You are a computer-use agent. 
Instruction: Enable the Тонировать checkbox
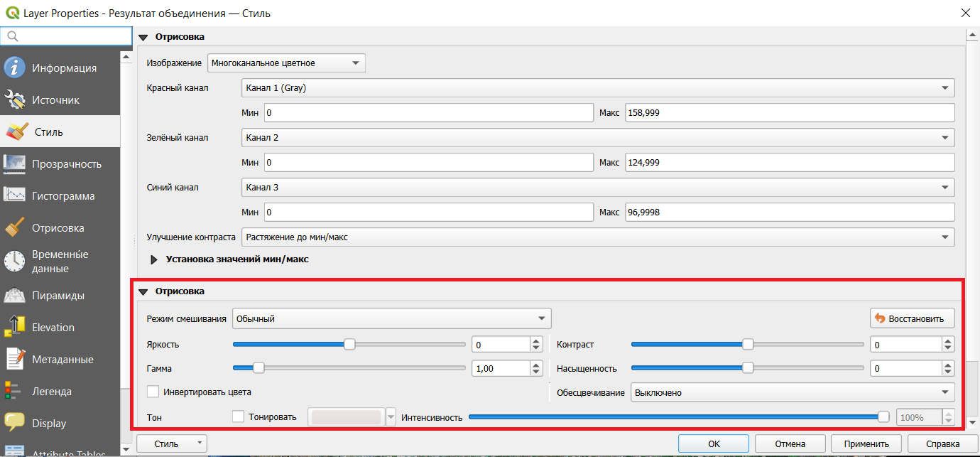tap(239, 416)
